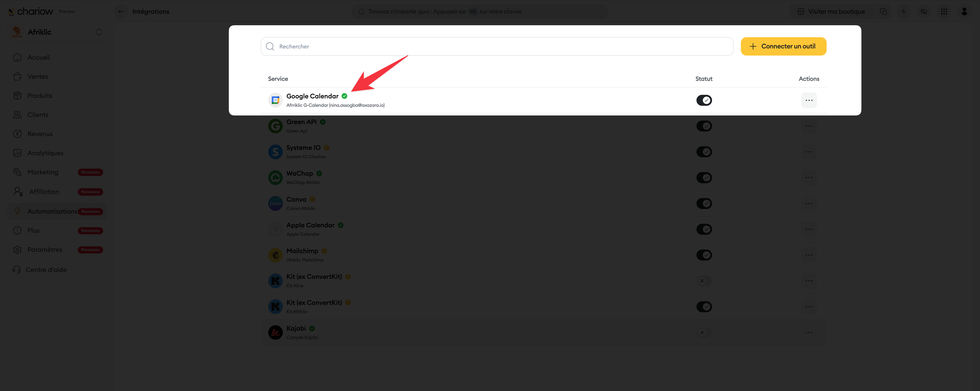
Task: Click the Google Calendar service icon
Action: point(275,100)
